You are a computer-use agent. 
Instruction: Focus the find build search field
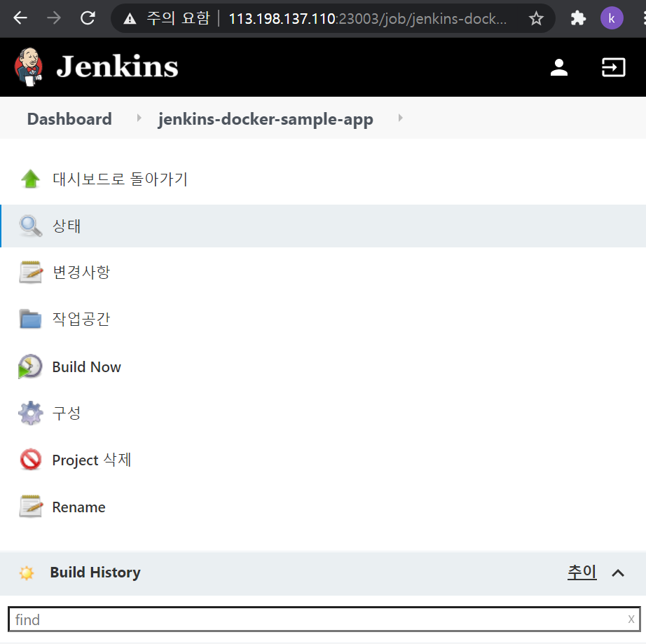tap(324, 619)
